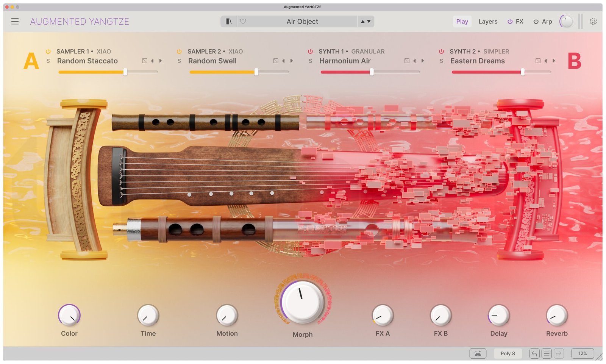
Task: Switch to the Layers tab
Action: pyautogui.click(x=488, y=22)
